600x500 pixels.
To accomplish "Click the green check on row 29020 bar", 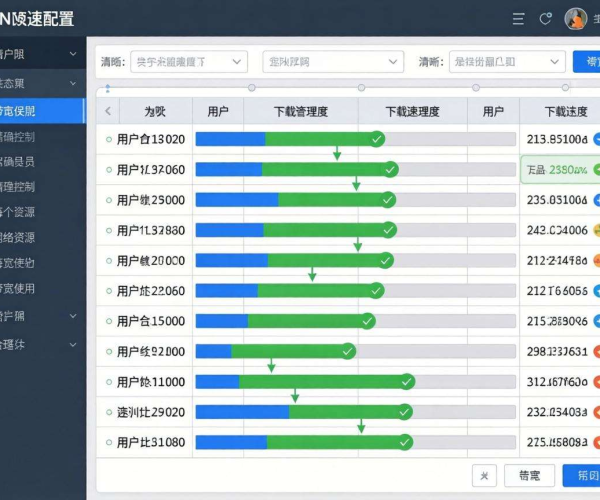I will (404, 412).
